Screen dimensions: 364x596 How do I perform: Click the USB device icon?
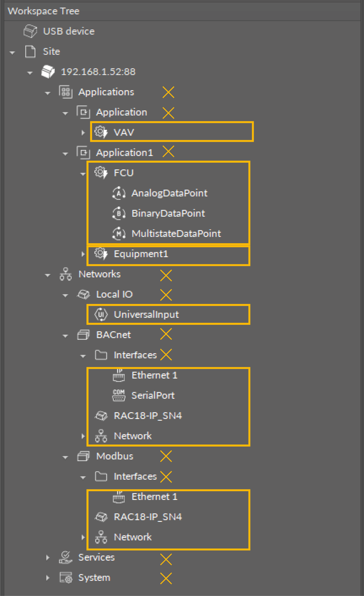[x=30, y=31]
